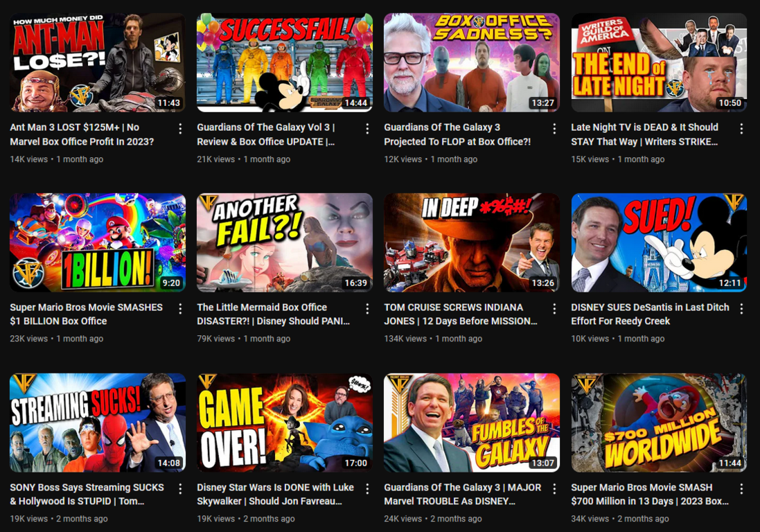
Task: Open more options for Disney Star Wars Is DONE video
Action: click(367, 489)
